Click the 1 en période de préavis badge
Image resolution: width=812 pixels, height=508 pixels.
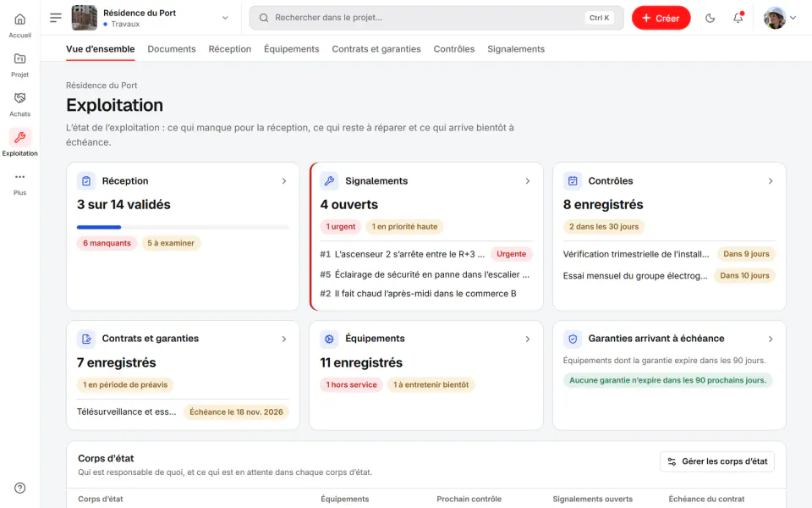[x=125, y=384]
